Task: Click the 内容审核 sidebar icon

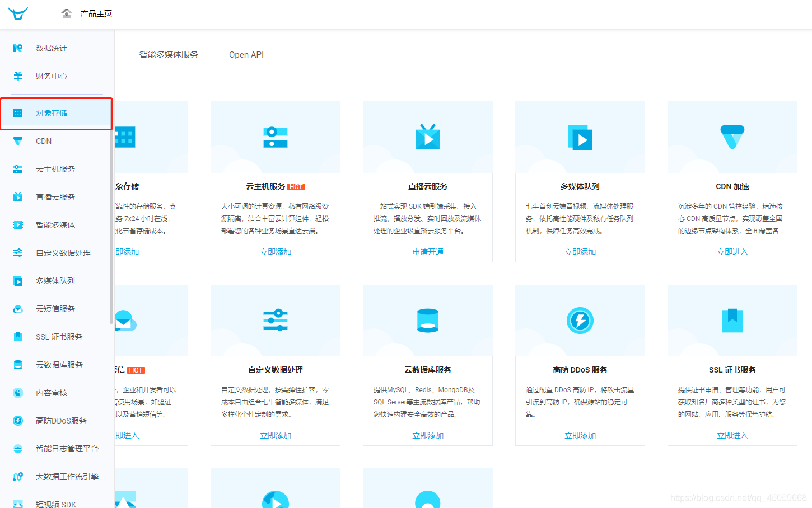Action: coord(18,393)
